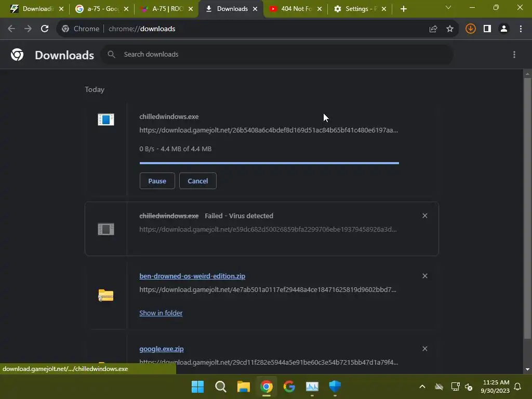Click the search magnifier in downloads bar
The width and height of the screenshot is (532, 399).
[111, 54]
